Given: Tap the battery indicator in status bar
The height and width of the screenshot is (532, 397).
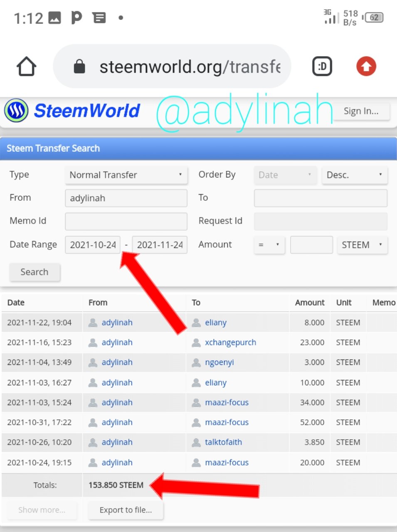Looking at the screenshot, I should coord(374,17).
